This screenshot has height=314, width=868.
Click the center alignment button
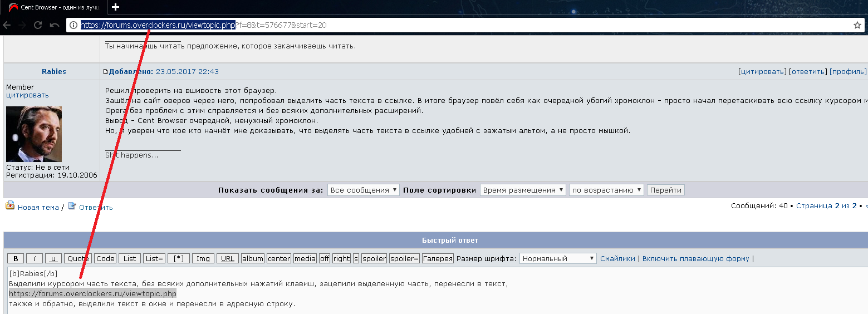[279, 258]
